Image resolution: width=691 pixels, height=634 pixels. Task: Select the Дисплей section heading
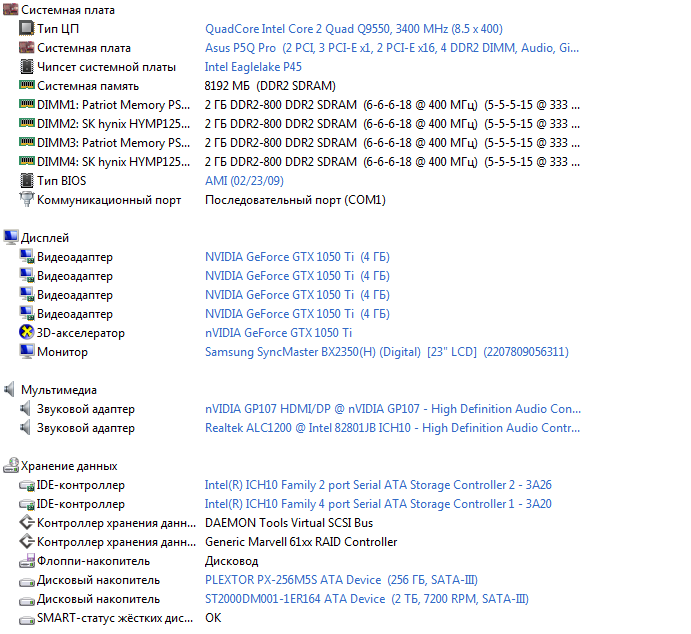(45, 237)
